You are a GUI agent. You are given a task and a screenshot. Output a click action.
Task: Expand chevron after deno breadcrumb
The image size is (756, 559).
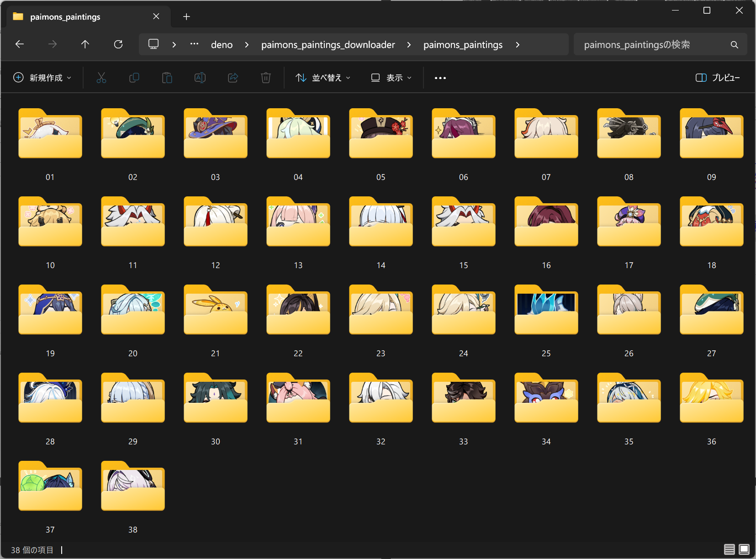tap(247, 45)
